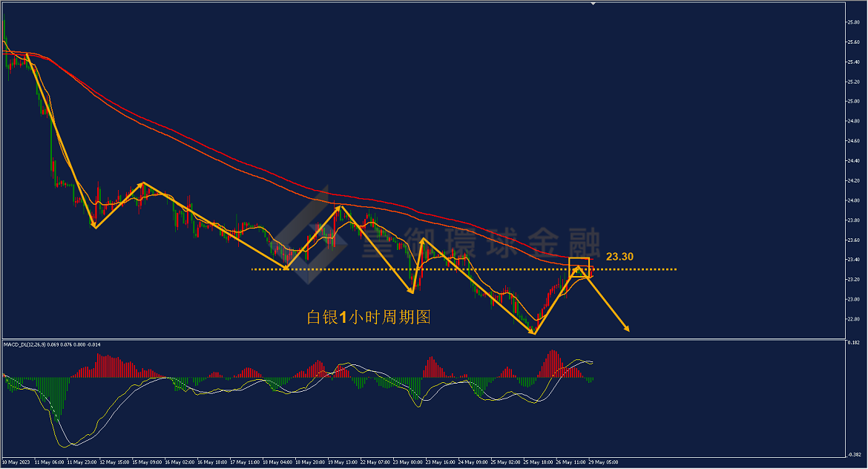Click the -0.382 MACD scale lower value
This screenshot has width=868, height=469.
tap(854, 455)
